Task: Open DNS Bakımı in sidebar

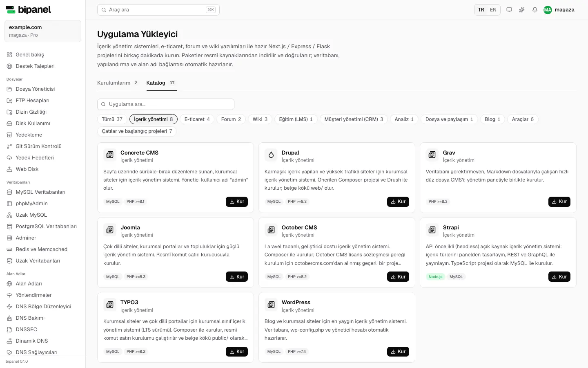Action: click(43, 318)
